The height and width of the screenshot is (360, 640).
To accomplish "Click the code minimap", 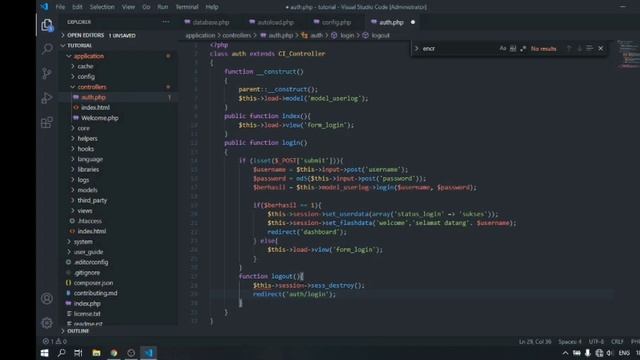I will (628, 54).
